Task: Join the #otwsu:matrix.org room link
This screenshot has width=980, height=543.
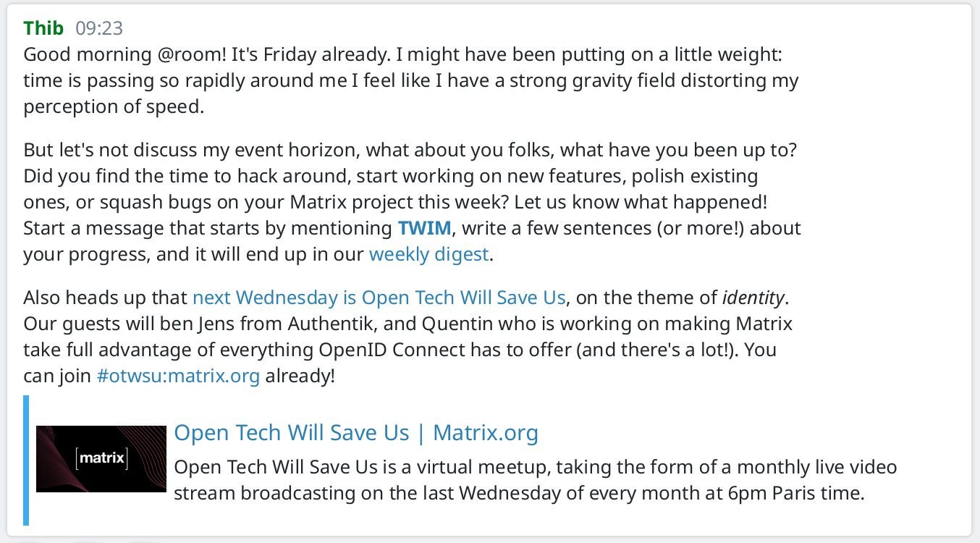Action: tap(178, 376)
